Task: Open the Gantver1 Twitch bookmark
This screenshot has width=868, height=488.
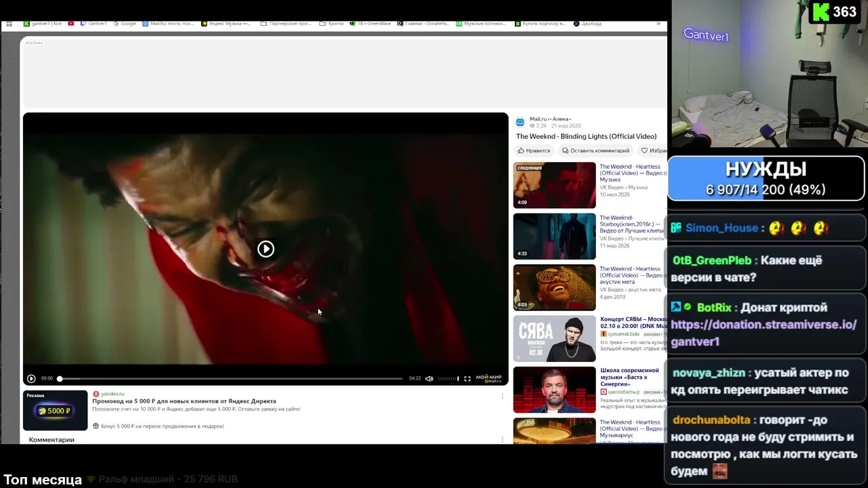Action: pyautogui.click(x=94, y=24)
